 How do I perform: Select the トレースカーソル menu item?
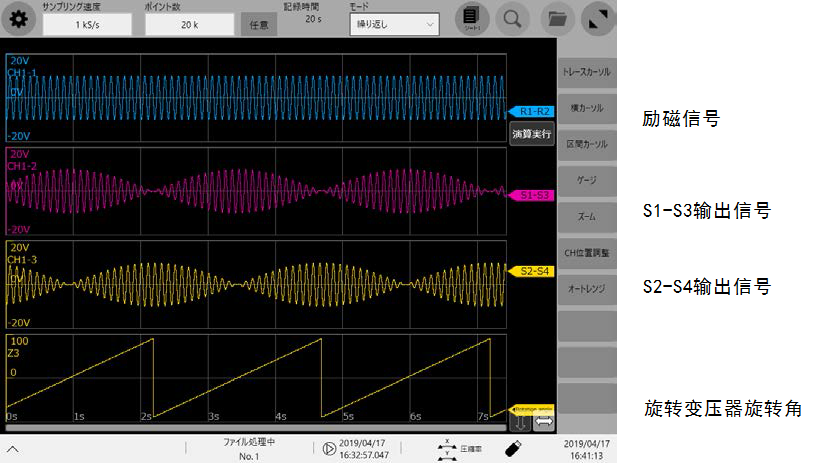click(587, 72)
